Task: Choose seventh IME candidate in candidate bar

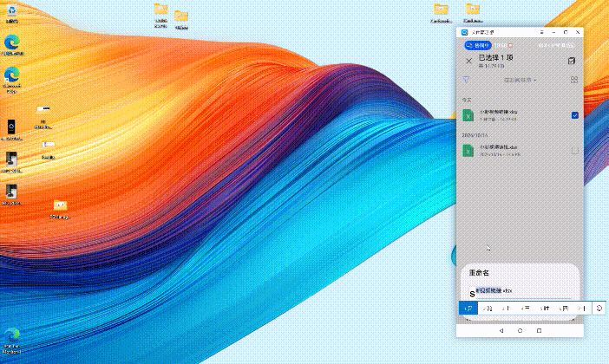Action: point(582,309)
